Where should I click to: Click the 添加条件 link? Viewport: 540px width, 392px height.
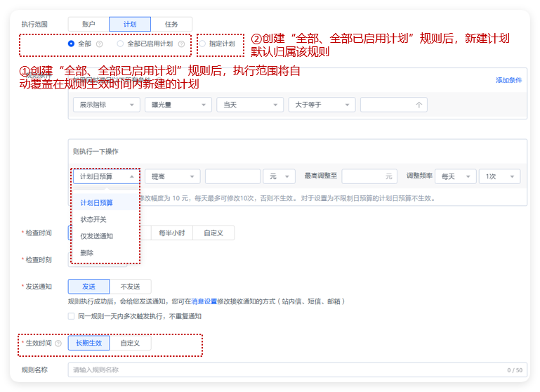pos(508,80)
